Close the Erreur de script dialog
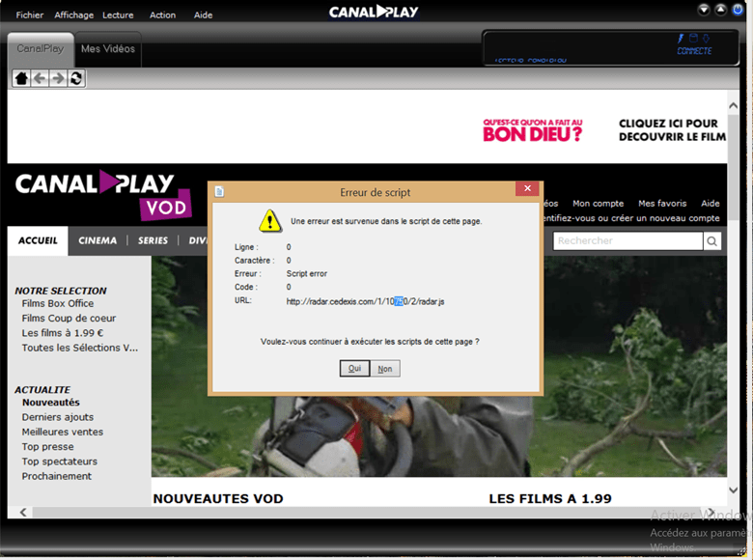753x560 pixels. coord(526,191)
